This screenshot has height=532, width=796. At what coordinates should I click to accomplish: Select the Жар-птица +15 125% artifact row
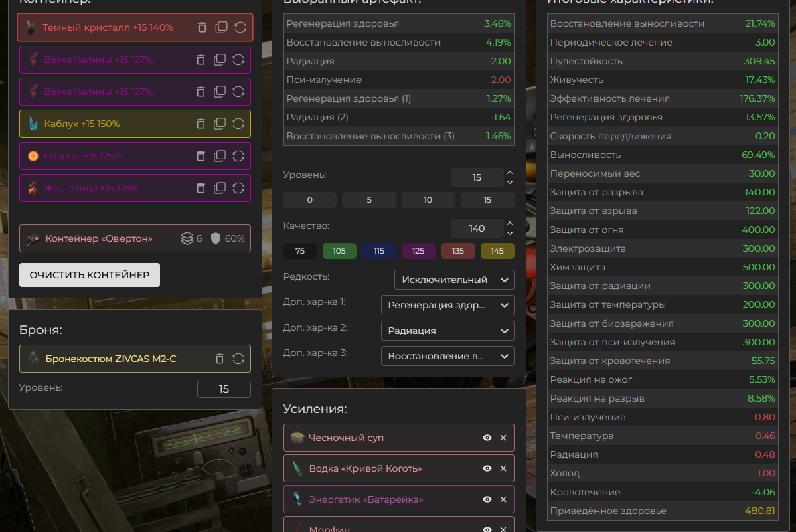point(135,188)
